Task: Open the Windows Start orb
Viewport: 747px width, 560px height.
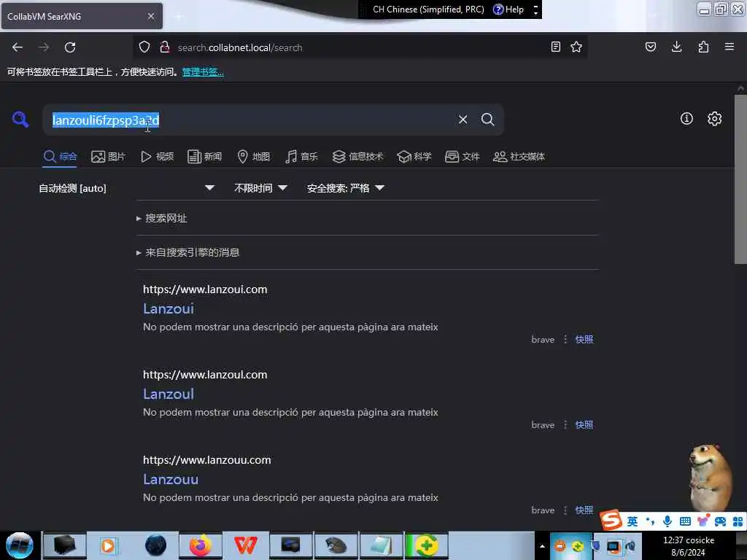Action: (20, 545)
